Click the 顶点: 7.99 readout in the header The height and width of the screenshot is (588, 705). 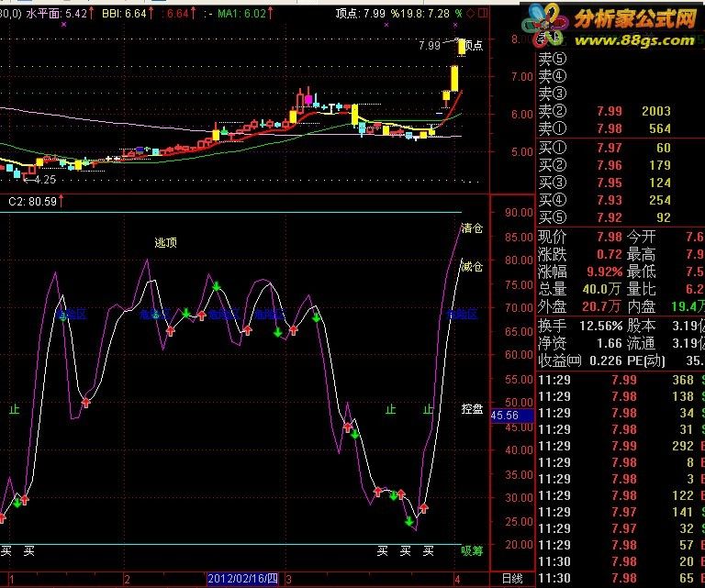pyautogui.click(x=360, y=14)
